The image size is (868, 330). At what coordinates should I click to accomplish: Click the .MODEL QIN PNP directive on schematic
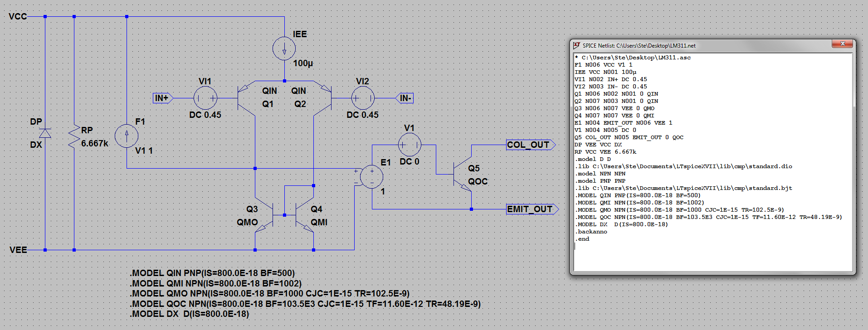click(212, 273)
